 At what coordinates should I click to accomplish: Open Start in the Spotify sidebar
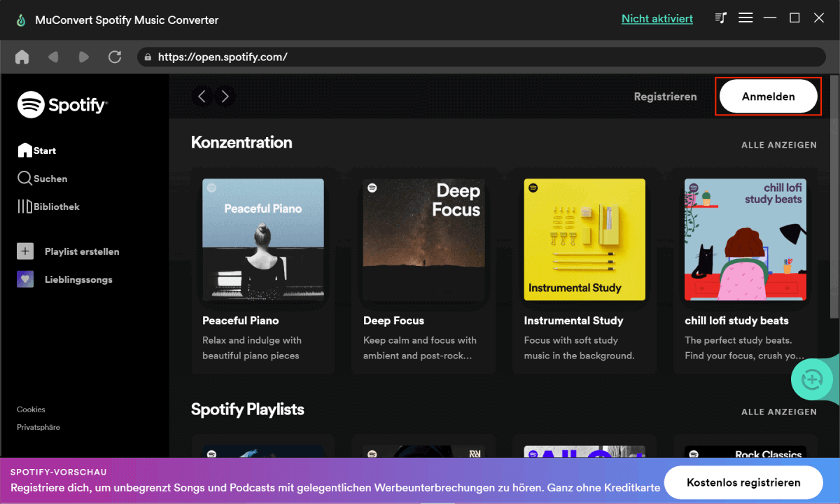tap(36, 150)
